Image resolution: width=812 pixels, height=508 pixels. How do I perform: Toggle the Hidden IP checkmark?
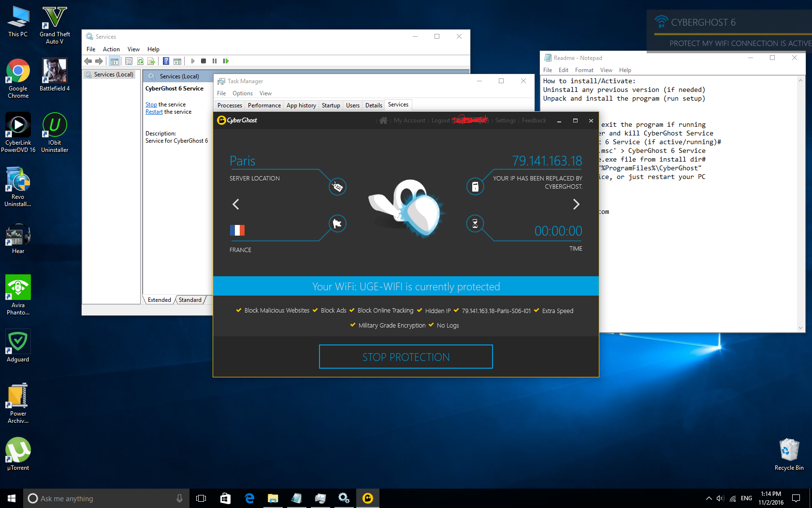click(x=420, y=310)
